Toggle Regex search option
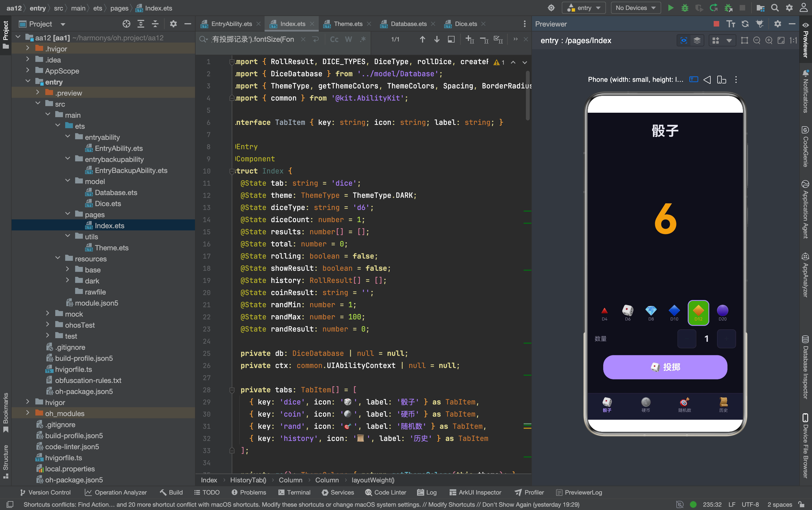The image size is (812, 510). pyautogui.click(x=363, y=40)
